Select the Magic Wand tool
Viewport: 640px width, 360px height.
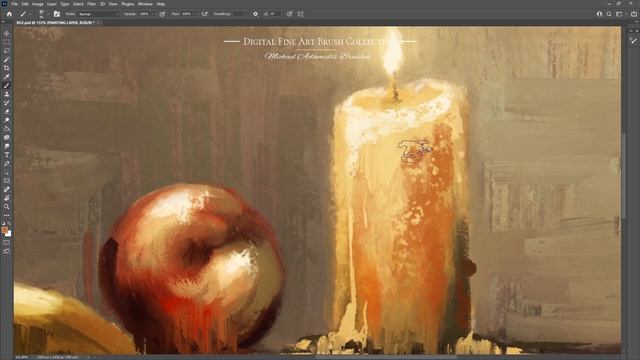[x=7, y=59]
